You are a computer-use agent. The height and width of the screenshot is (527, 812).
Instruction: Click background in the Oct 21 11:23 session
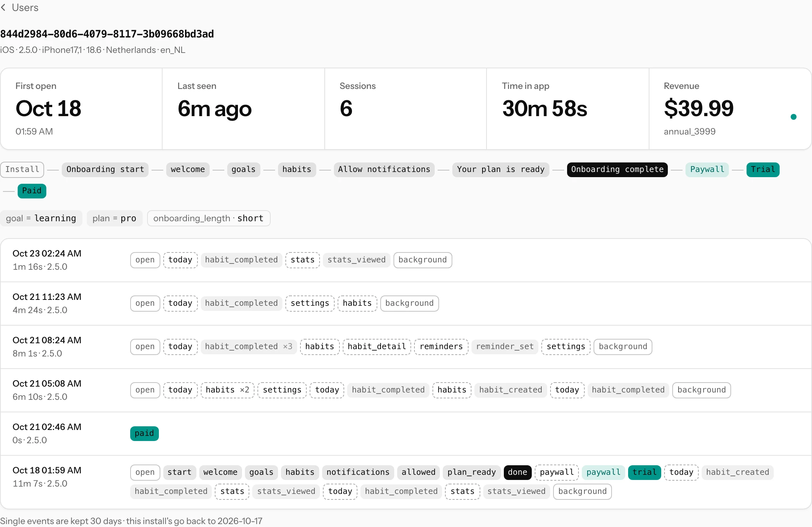click(409, 304)
